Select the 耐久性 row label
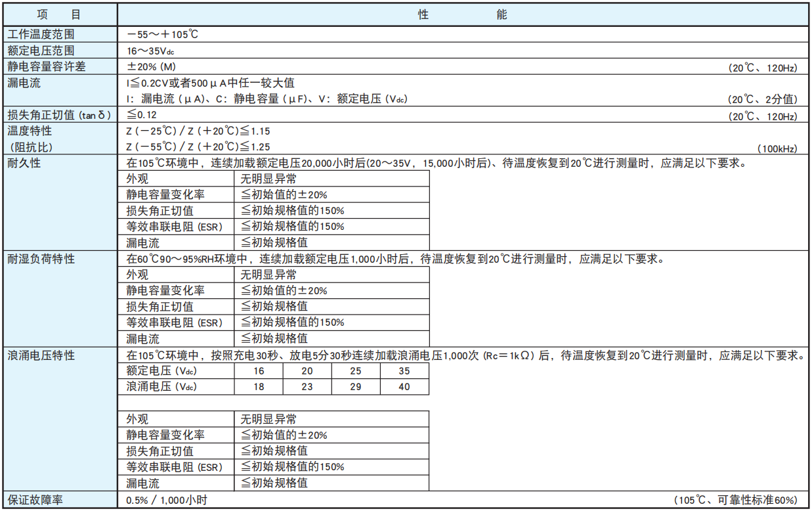812x511 pixels. [22, 162]
